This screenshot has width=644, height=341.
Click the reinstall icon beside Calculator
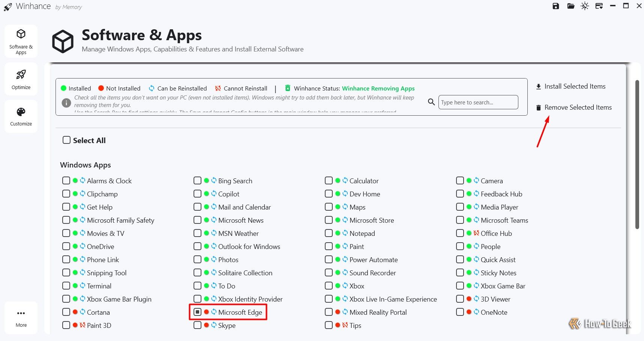tap(345, 180)
